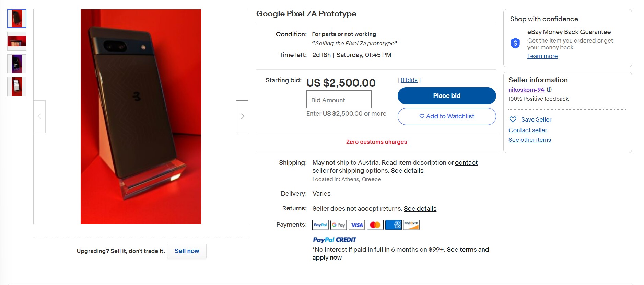Click the Mastercard payment icon
Screen dimensions: 644x285
tap(375, 225)
